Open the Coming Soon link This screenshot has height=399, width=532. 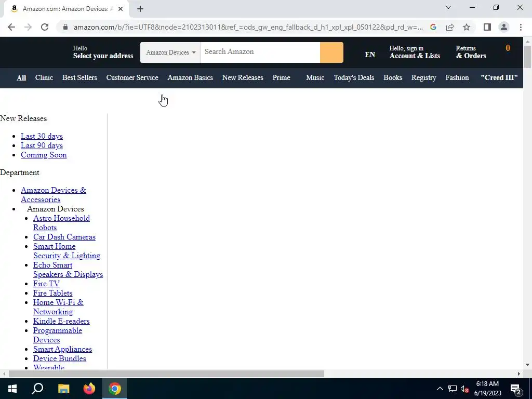pos(44,155)
